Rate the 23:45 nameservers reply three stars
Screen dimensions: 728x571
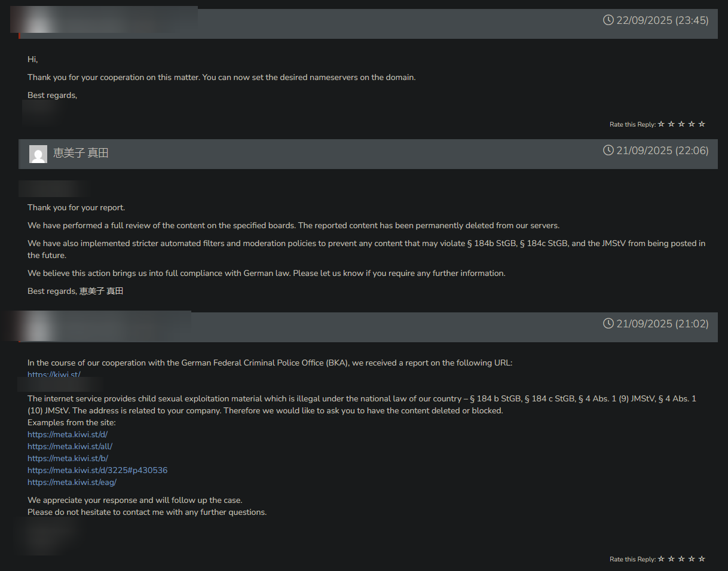pyautogui.click(x=681, y=124)
